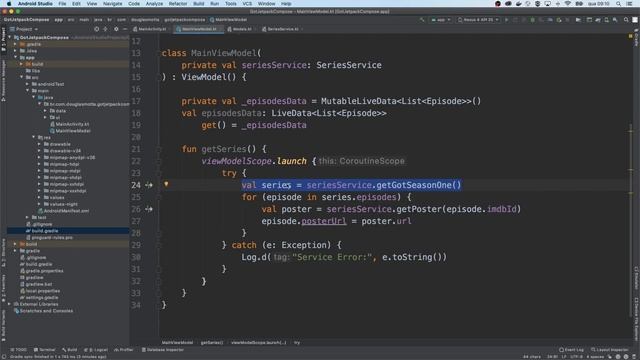Open the Terminal tool window
The width and height of the screenshot is (640, 360).
(44, 350)
